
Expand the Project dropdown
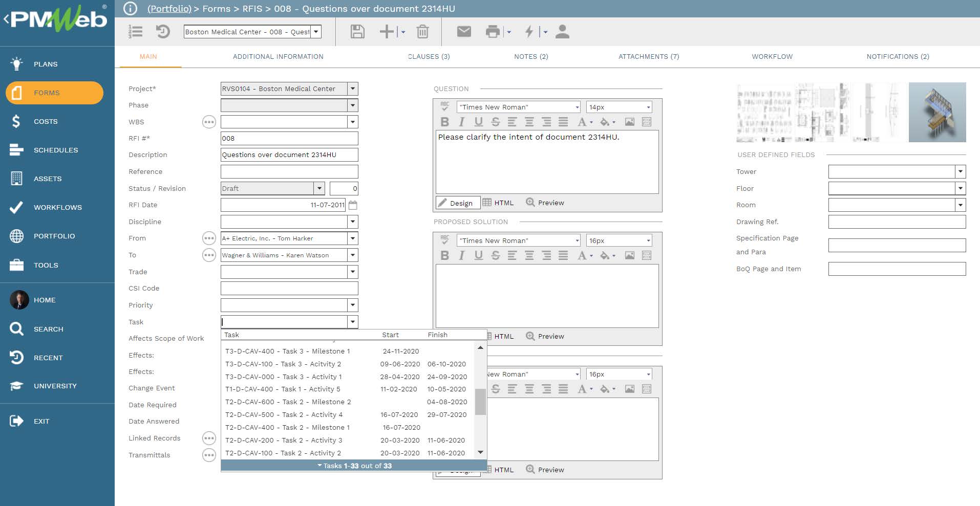pyautogui.click(x=352, y=89)
